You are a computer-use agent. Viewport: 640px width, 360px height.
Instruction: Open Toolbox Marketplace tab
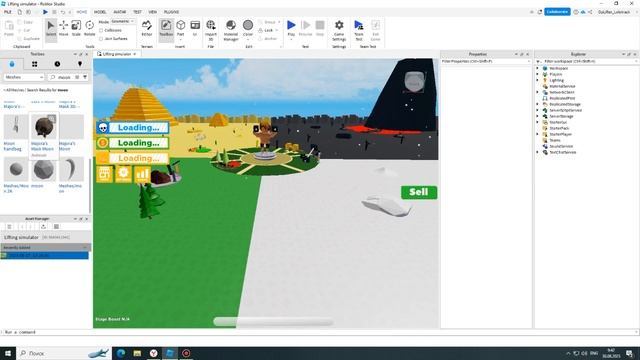12,64
